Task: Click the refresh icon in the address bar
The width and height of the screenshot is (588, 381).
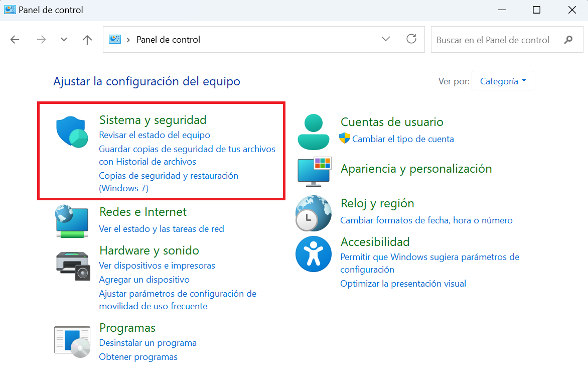Action: [x=411, y=39]
